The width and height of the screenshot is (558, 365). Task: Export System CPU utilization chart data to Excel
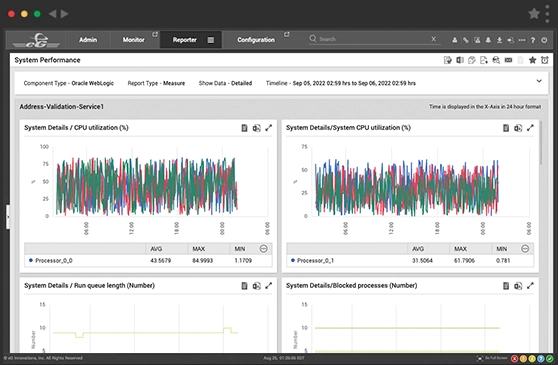click(518, 128)
